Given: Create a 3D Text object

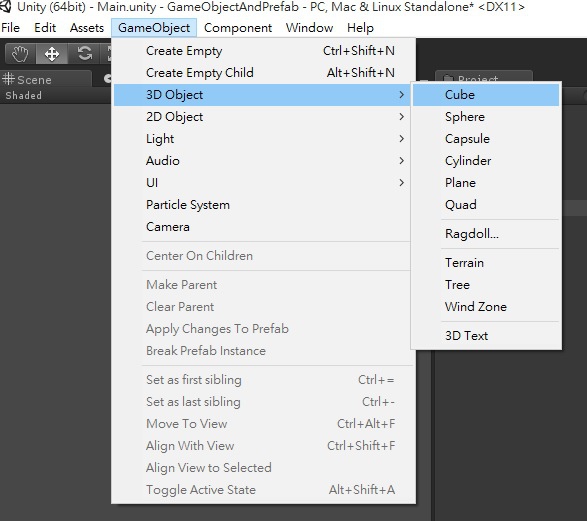Looking at the screenshot, I should (x=486, y=336).
